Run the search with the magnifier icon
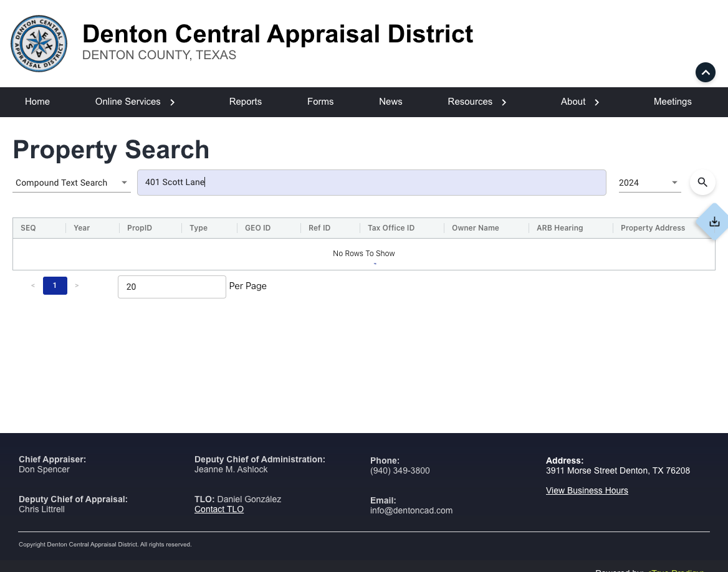The image size is (728, 572). pos(702,183)
